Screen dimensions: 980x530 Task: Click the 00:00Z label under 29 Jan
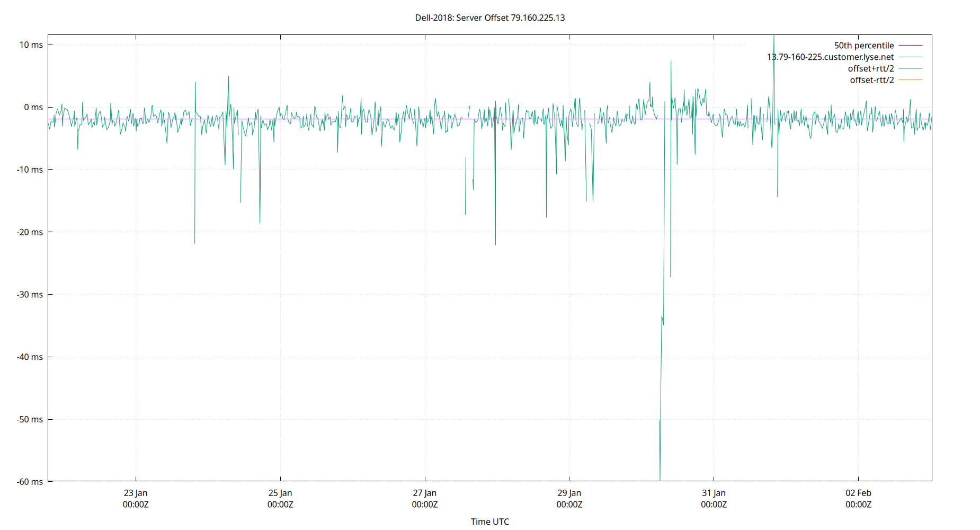(x=569, y=505)
